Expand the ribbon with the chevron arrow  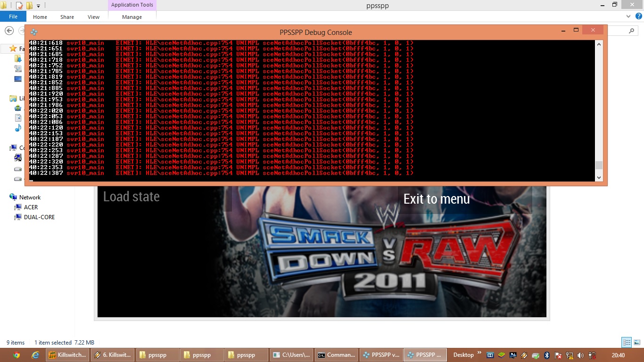tap(628, 16)
